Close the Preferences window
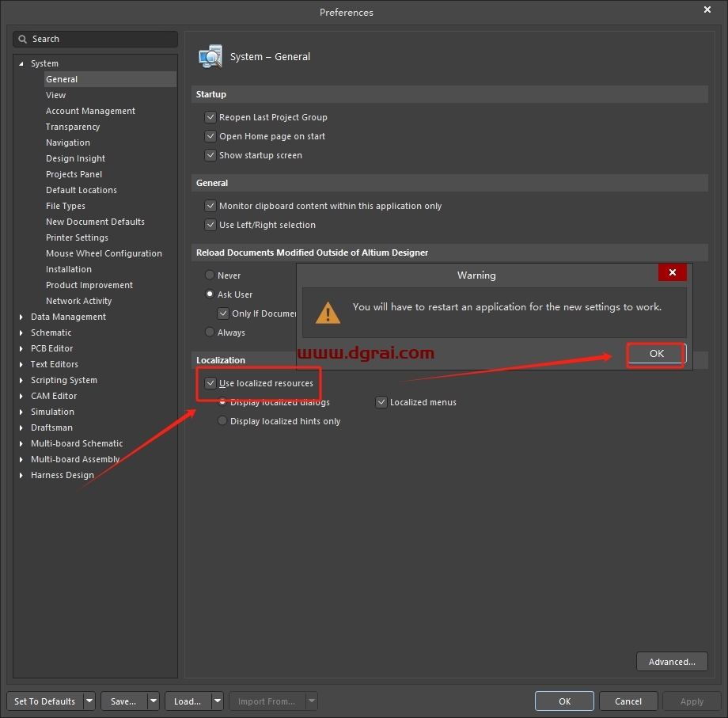Screen dimensions: 728x718 pyautogui.click(x=707, y=10)
